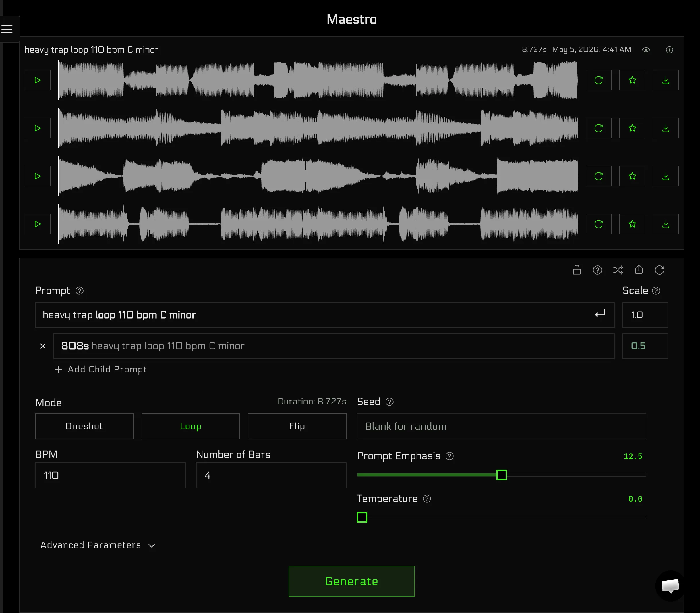700x613 pixels.
Task: Expand Advanced Parameters section
Action: [x=98, y=545]
